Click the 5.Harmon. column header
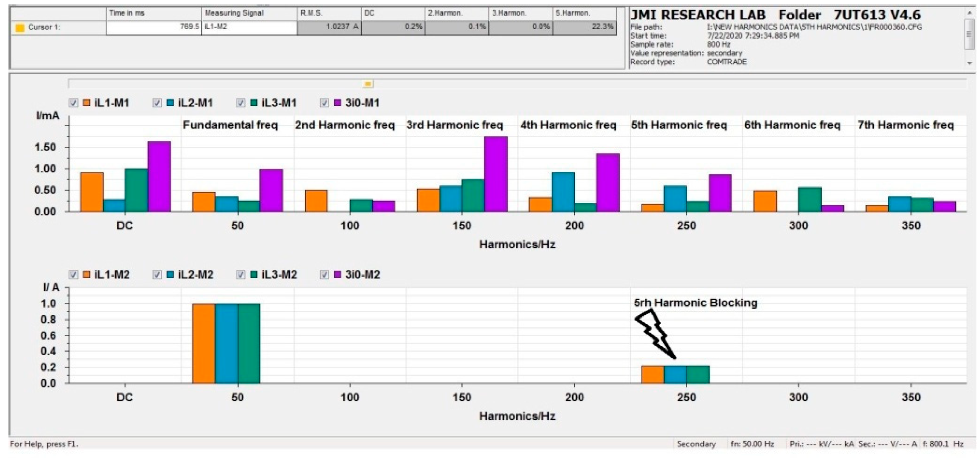980x458 pixels. point(584,13)
